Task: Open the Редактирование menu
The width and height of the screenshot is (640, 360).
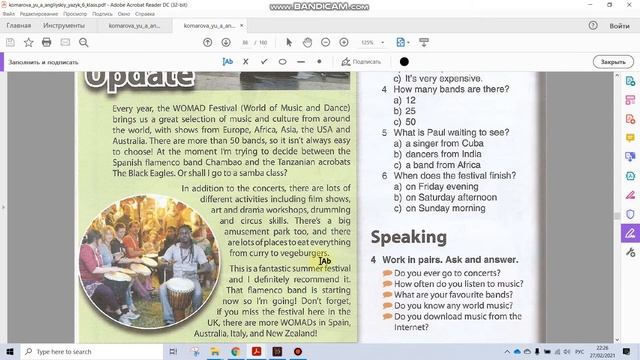Action: point(39,14)
